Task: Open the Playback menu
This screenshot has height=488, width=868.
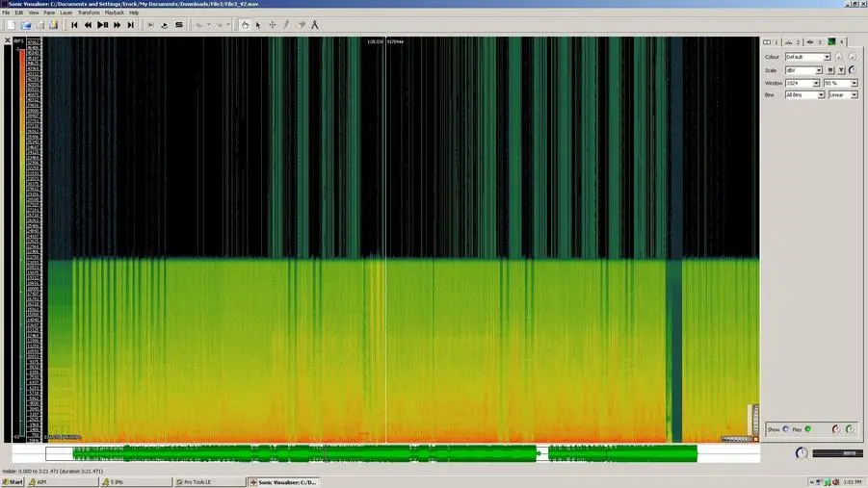Action: point(115,13)
